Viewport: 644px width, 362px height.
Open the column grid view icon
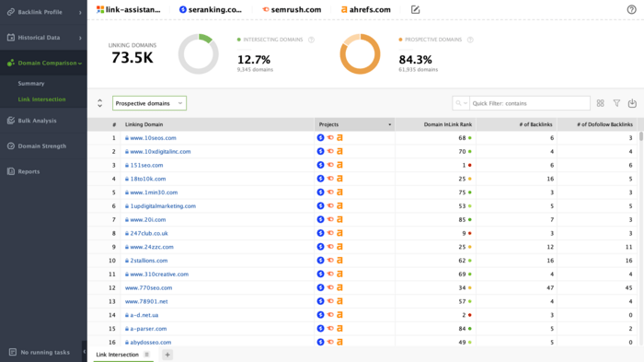tap(601, 103)
